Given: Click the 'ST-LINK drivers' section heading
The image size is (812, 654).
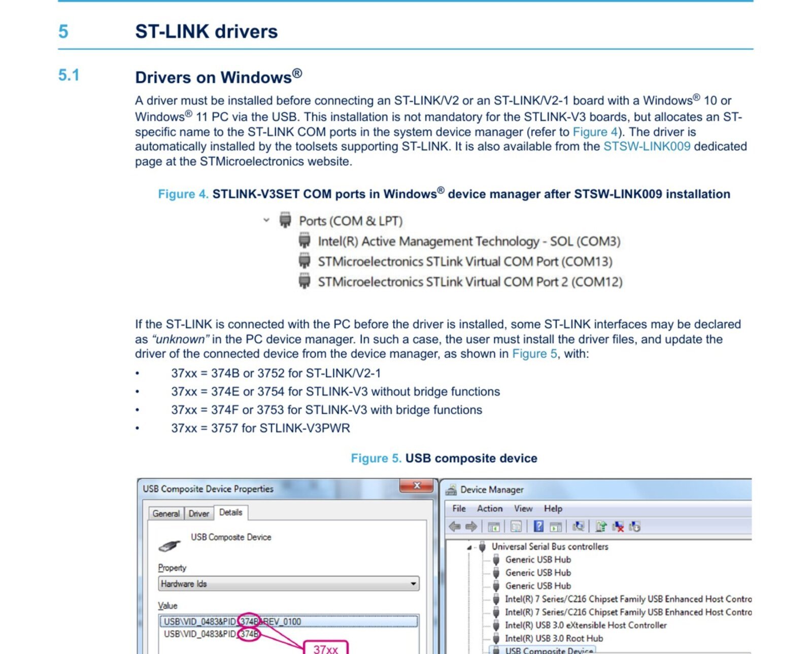Looking at the screenshot, I should click(207, 31).
